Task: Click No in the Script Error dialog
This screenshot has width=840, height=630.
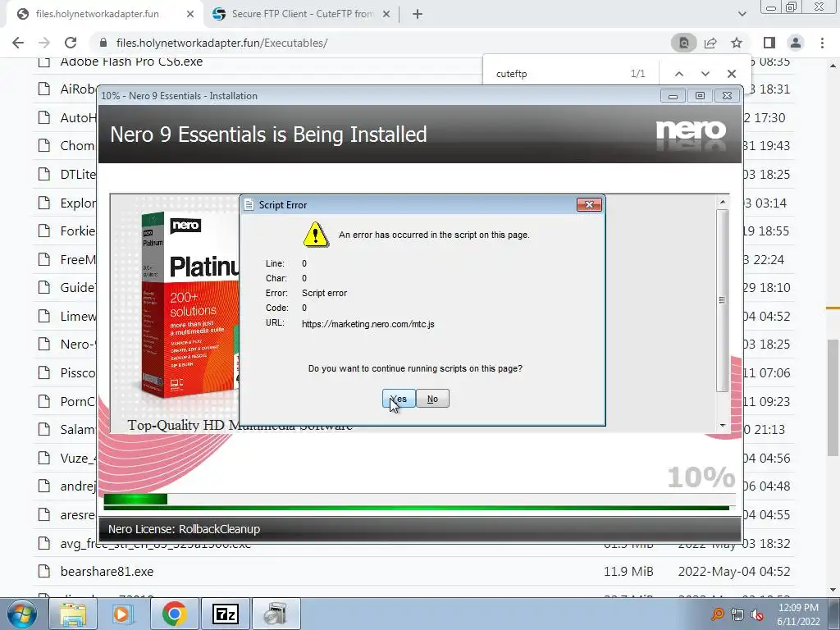Action: [432, 399]
